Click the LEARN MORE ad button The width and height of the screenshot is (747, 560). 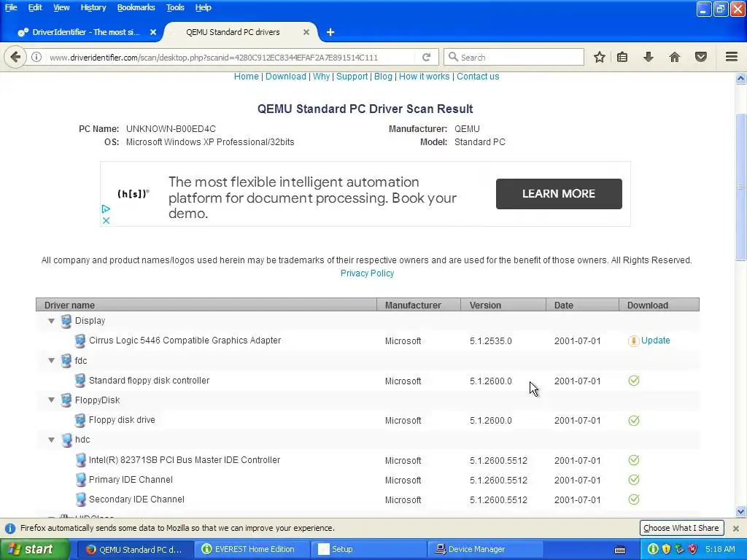559,194
